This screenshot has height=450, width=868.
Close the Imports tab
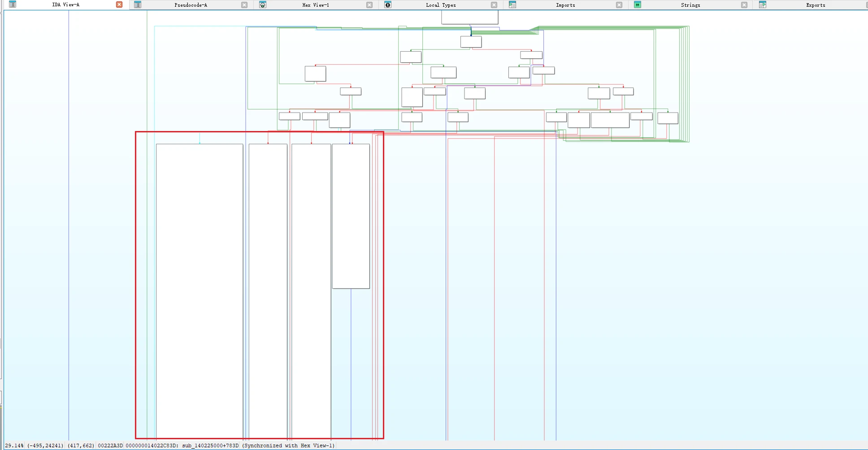[619, 5]
